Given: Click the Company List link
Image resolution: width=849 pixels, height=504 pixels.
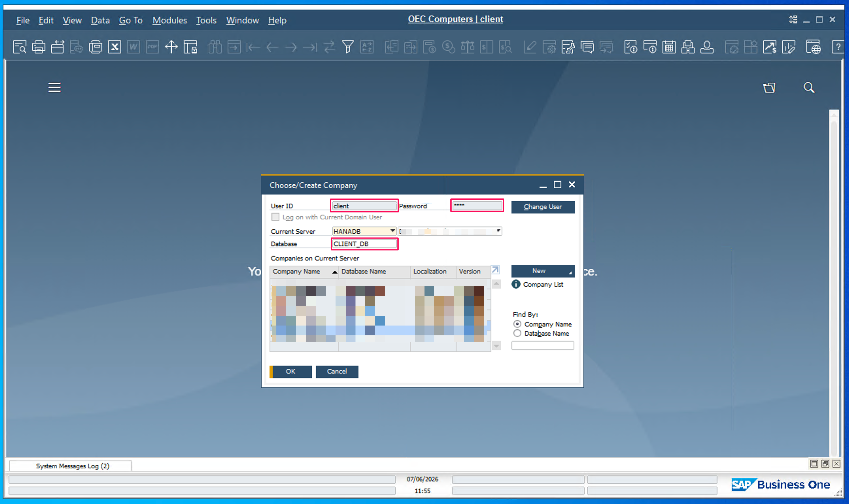Looking at the screenshot, I should (x=543, y=284).
